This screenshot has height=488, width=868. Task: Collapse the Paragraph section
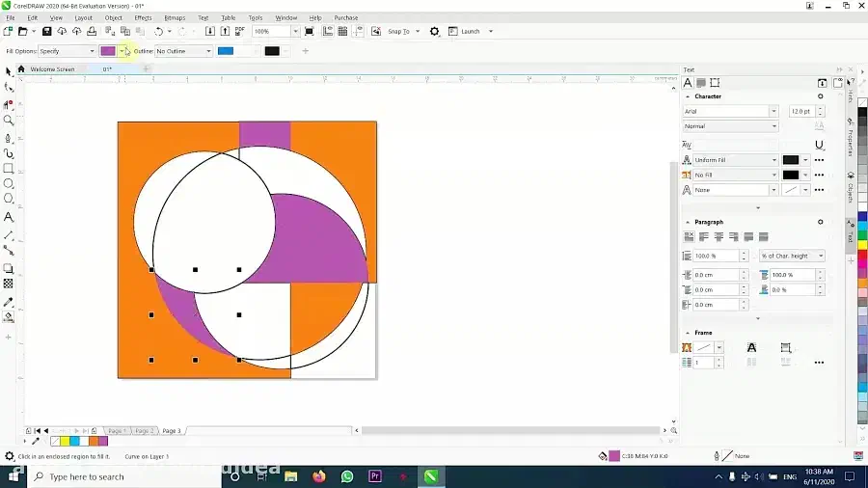(688, 222)
